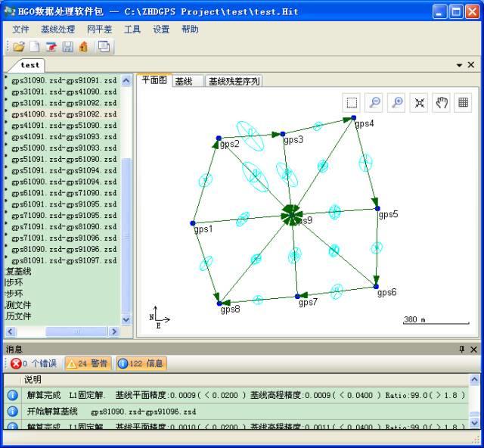The width and height of the screenshot is (484, 448).
Task: Click the save disk toolbar icon
Action: pos(67,47)
